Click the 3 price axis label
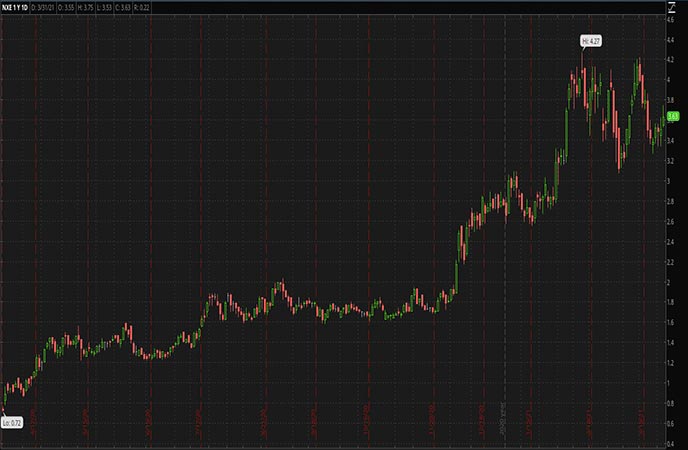The image size is (688, 450). [x=669, y=181]
